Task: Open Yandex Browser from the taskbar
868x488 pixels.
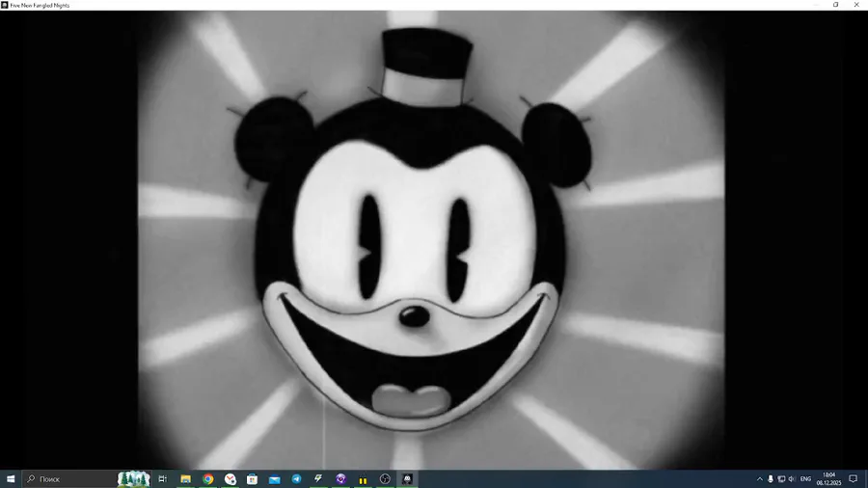Action: pos(231,479)
